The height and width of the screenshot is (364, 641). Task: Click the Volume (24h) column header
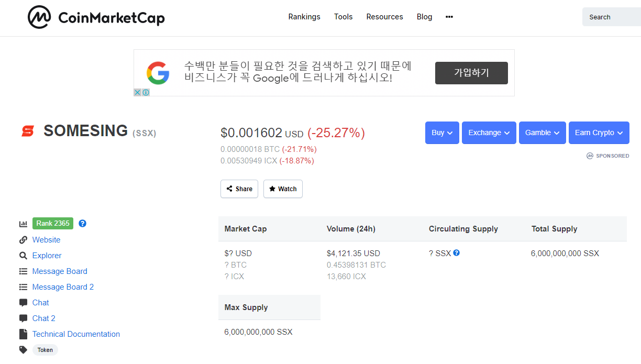point(351,229)
